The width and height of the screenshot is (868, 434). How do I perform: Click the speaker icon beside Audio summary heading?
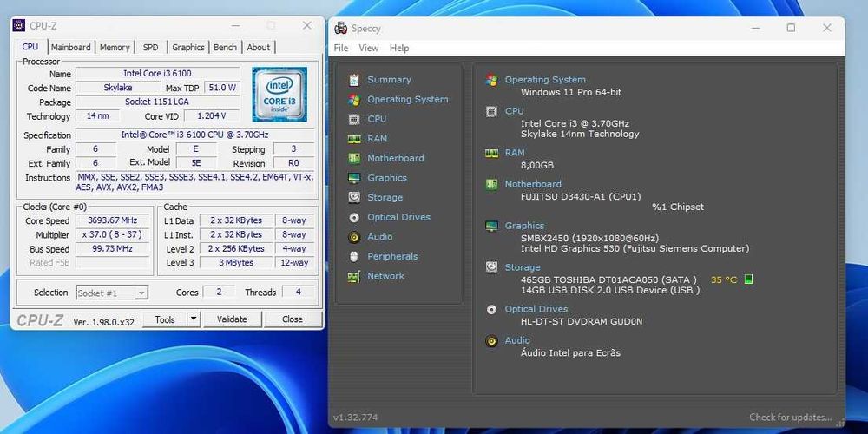[x=491, y=341]
